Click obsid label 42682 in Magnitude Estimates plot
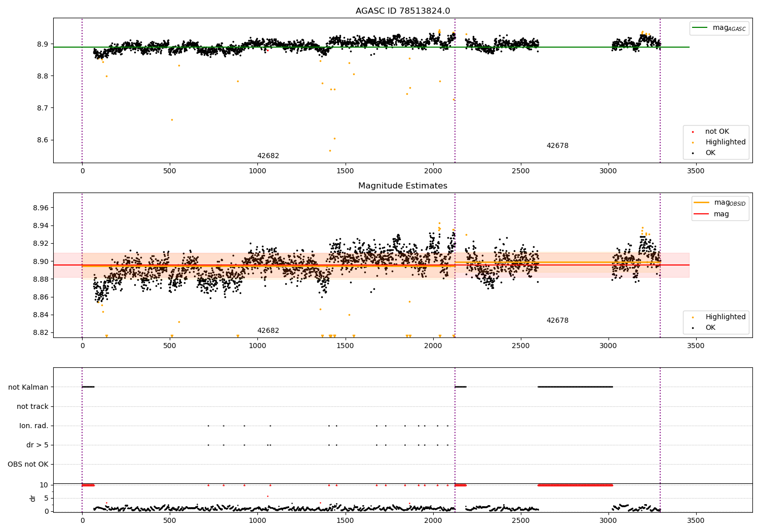The image size is (760, 532). pyautogui.click(x=268, y=331)
